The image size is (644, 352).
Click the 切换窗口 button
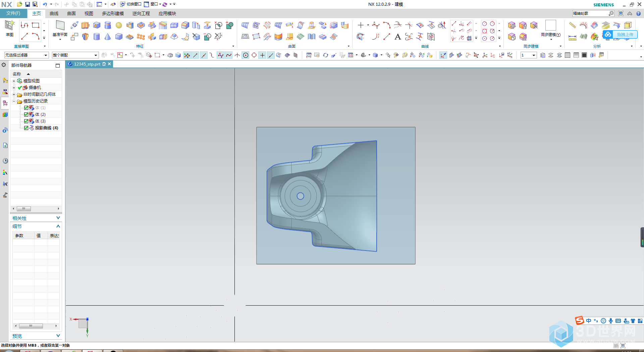(x=131, y=4)
